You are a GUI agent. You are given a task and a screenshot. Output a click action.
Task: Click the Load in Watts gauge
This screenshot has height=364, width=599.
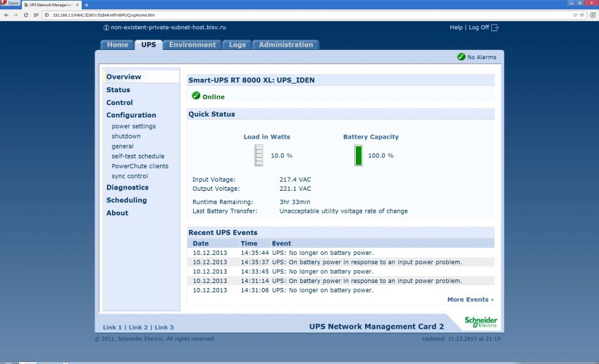(259, 155)
